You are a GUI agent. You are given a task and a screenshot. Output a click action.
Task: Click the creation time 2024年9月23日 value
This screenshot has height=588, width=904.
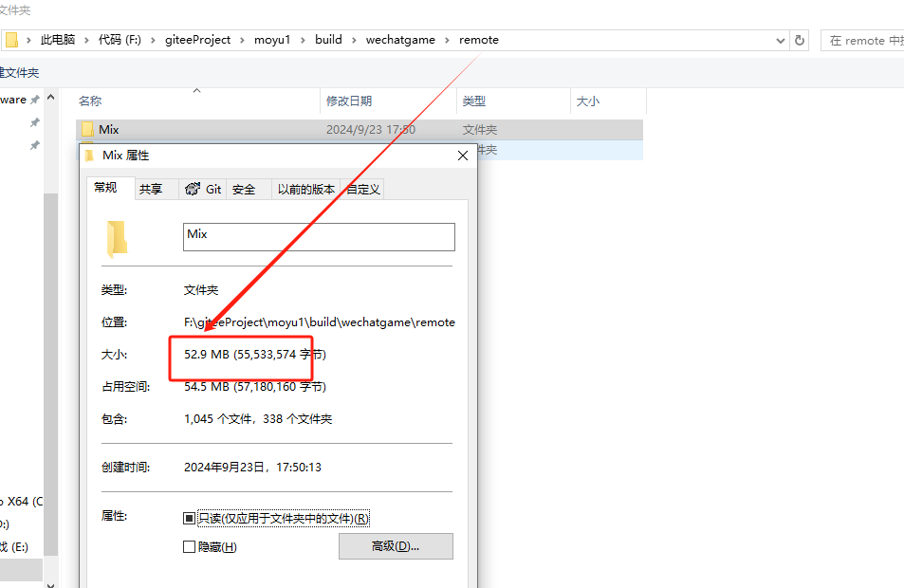[x=252, y=468]
